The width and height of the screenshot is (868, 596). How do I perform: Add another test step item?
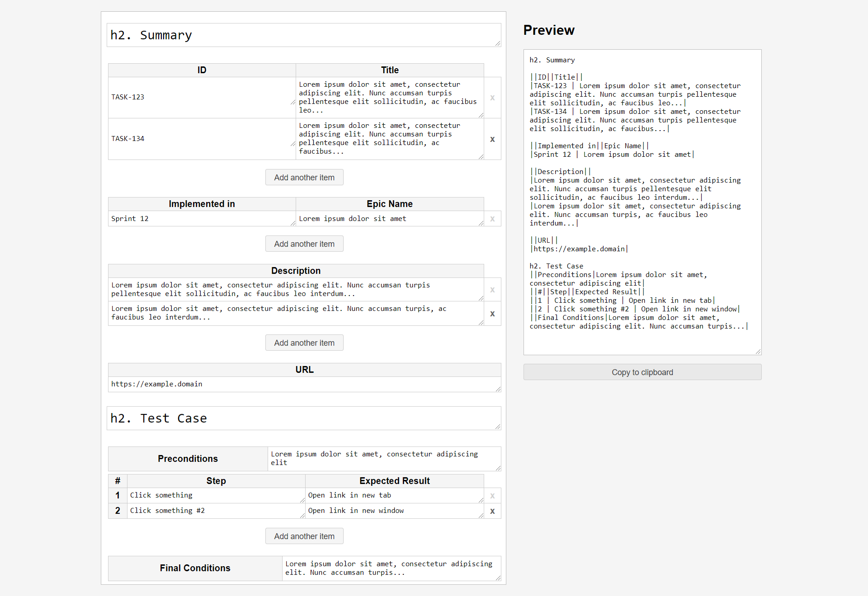tap(304, 536)
